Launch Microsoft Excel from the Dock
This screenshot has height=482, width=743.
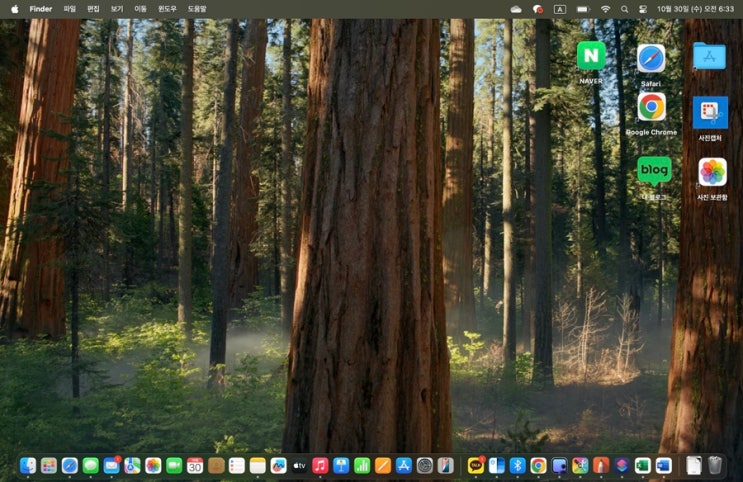(x=643, y=466)
